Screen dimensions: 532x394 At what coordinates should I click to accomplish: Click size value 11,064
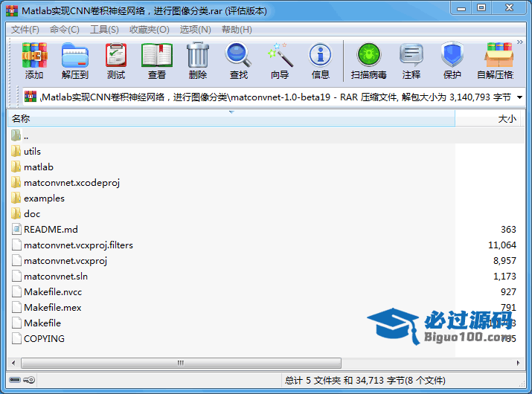(502, 245)
